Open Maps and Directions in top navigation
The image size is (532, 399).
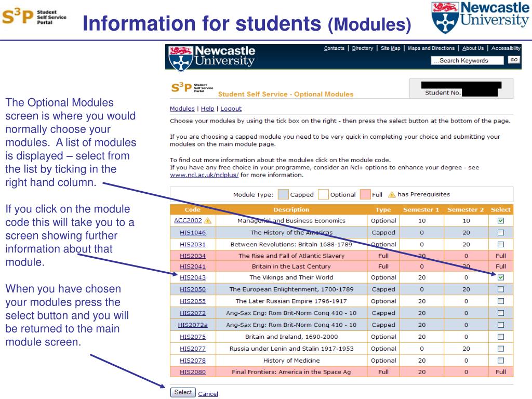pyautogui.click(x=431, y=48)
